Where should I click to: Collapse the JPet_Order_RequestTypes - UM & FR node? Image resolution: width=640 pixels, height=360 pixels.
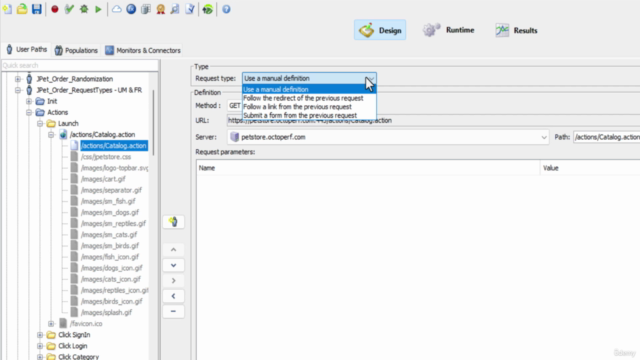[18, 90]
